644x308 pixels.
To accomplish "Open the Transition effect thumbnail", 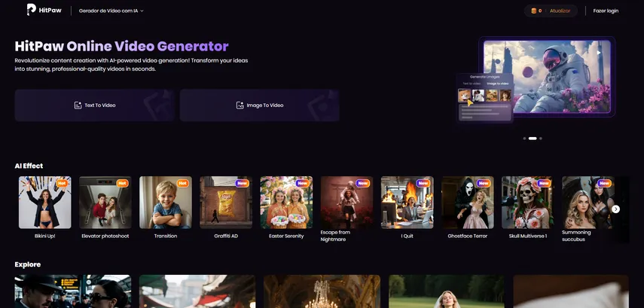I will tap(166, 203).
